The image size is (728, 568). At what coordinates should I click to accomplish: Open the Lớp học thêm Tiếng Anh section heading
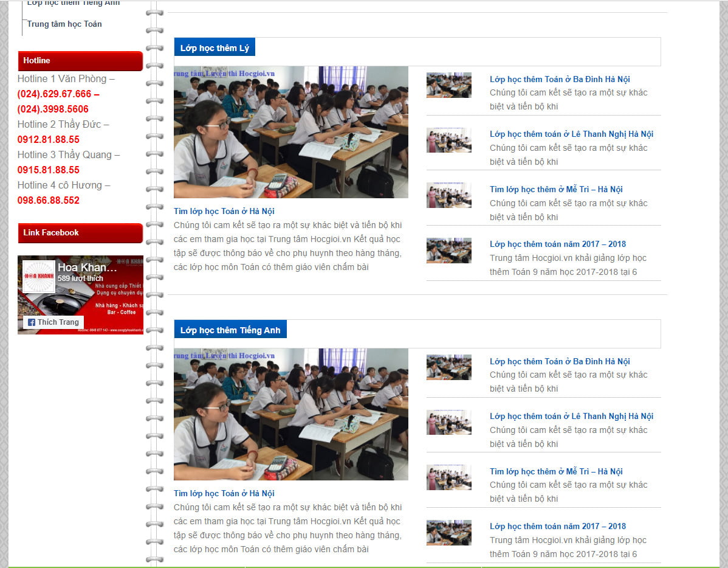coord(230,330)
